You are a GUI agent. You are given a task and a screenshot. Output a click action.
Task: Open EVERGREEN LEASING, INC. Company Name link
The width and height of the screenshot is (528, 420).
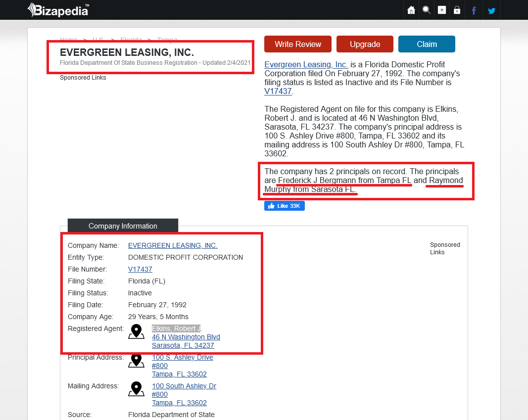173,246
